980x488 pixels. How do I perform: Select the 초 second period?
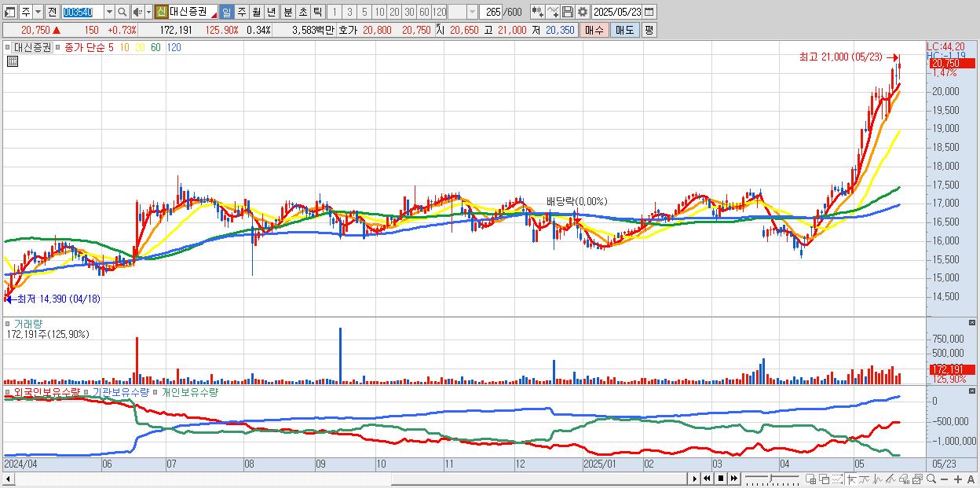[302, 12]
